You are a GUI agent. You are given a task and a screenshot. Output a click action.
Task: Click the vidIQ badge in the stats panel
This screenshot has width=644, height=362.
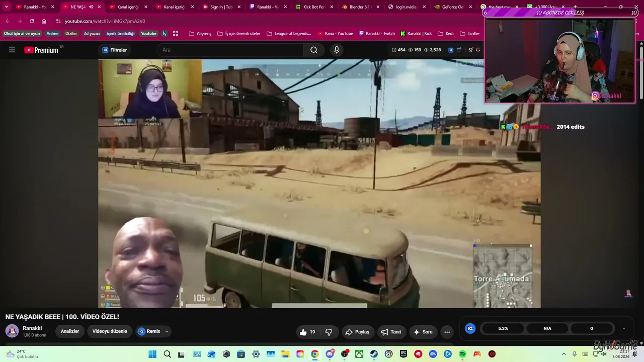470,328
